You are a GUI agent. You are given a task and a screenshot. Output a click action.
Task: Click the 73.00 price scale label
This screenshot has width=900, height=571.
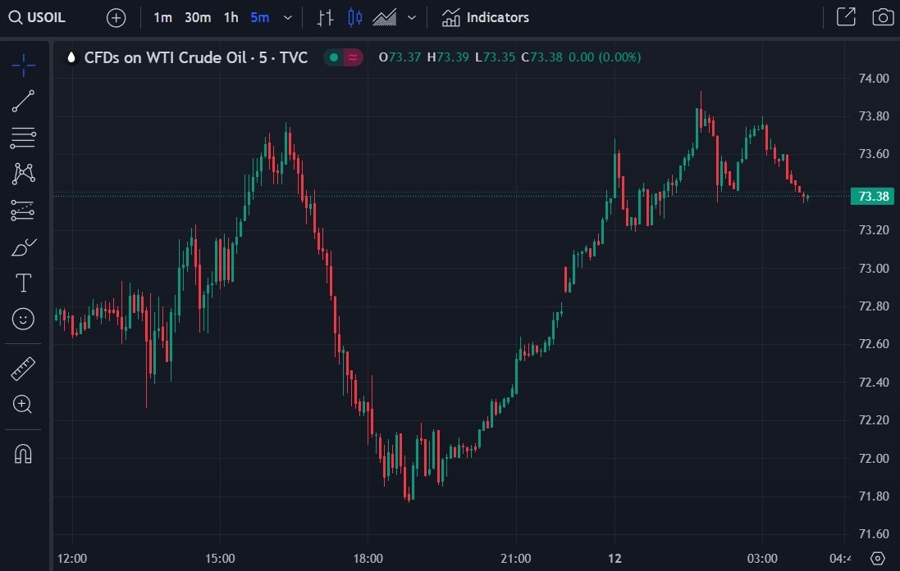(874, 269)
